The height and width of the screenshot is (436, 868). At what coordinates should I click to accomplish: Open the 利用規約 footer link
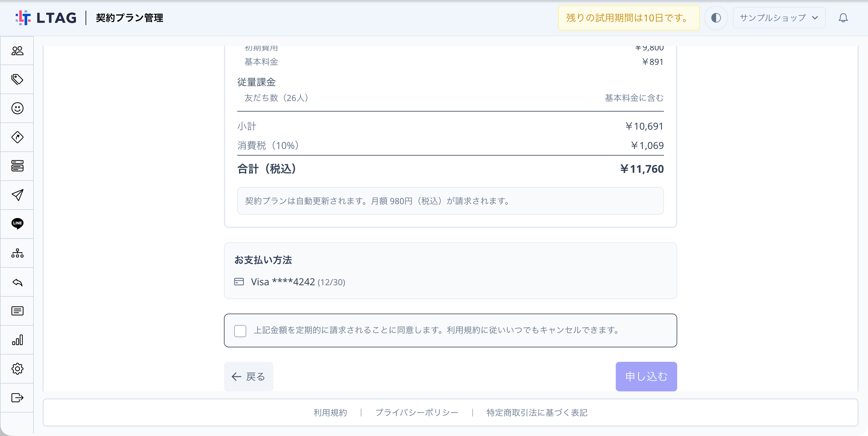pyautogui.click(x=330, y=412)
